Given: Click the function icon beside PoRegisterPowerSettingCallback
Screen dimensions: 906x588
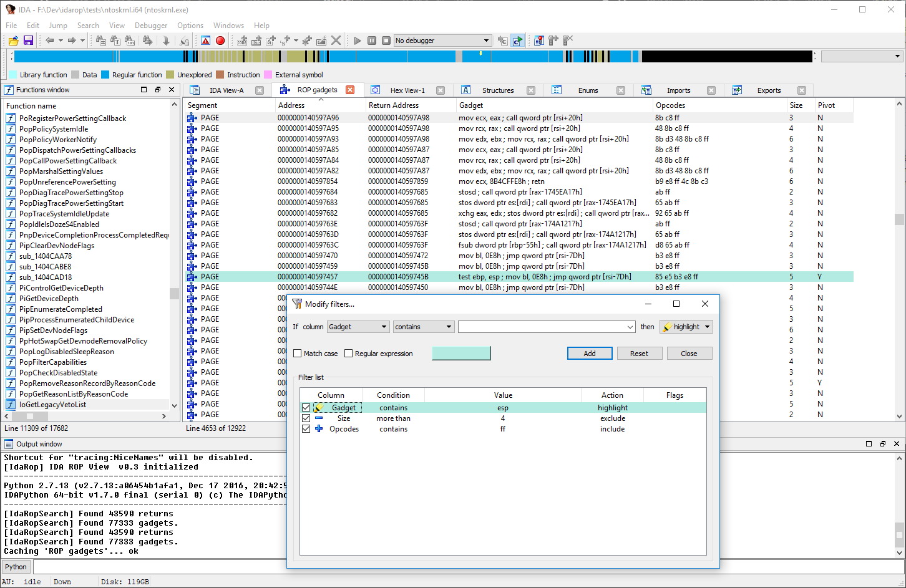Looking at the screenshot, I should 11,118.
